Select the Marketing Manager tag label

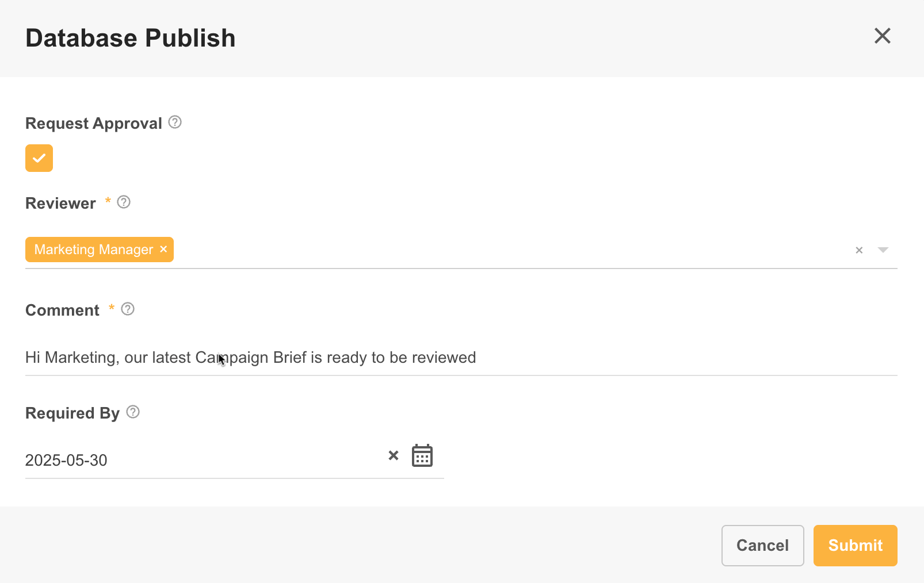[x=94, y=250]
